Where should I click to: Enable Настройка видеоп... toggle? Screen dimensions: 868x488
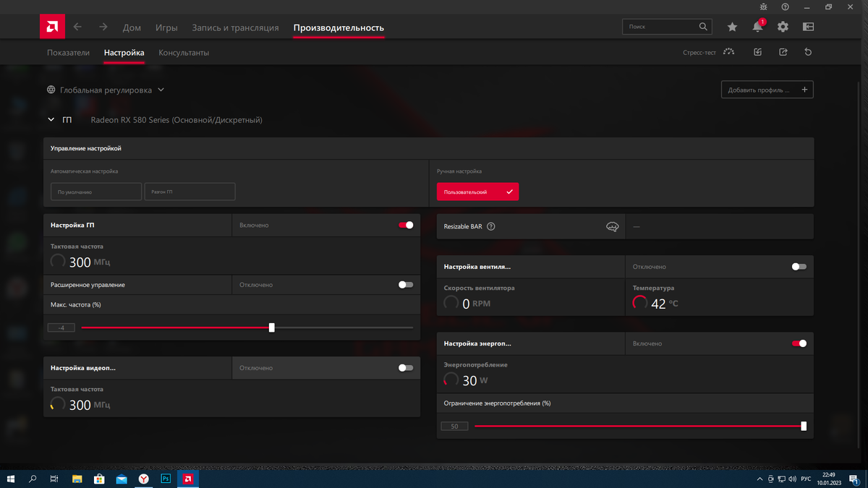406,368
